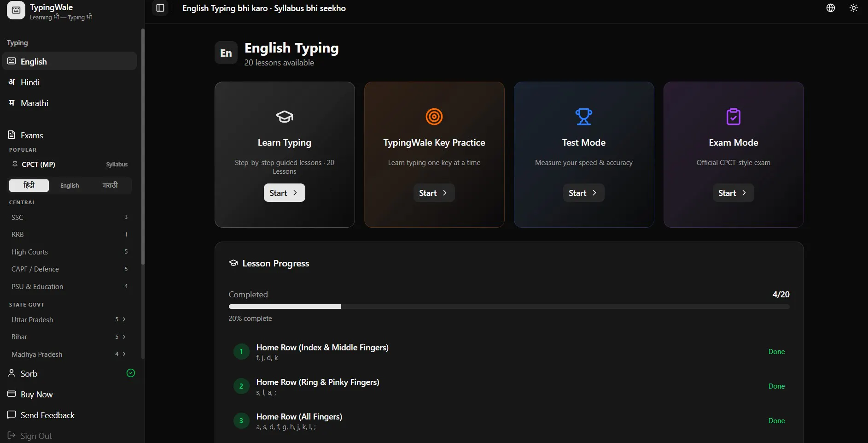
Task: Click Done status for lesson 1
Action: (776, 351)
